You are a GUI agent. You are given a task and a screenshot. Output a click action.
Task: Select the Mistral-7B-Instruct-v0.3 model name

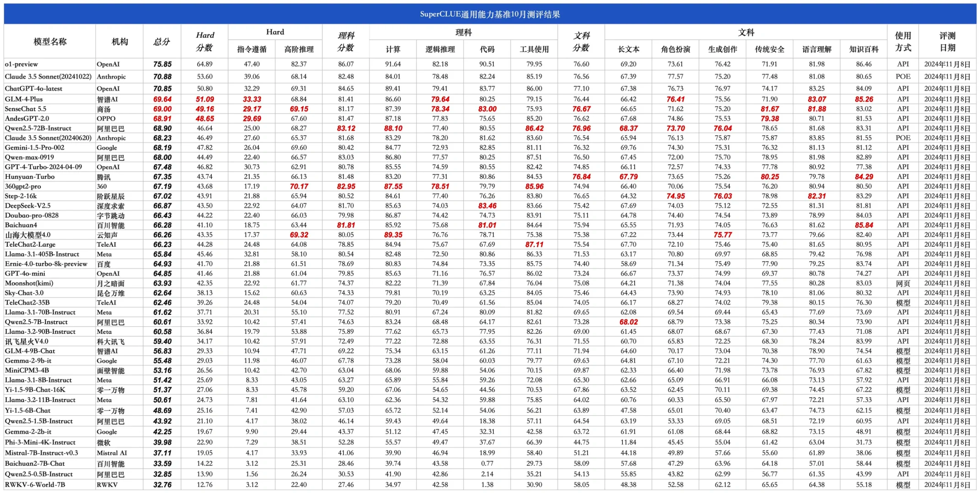(42, 453)
